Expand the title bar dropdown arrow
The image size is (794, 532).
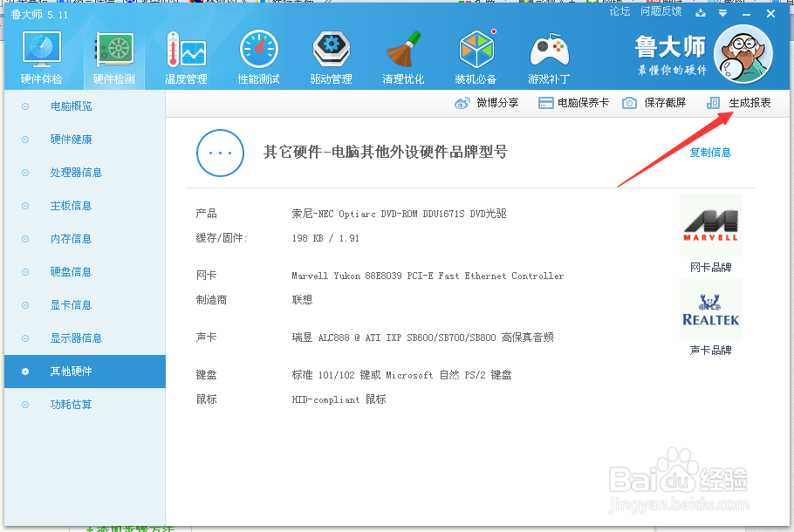click(721, 13)
